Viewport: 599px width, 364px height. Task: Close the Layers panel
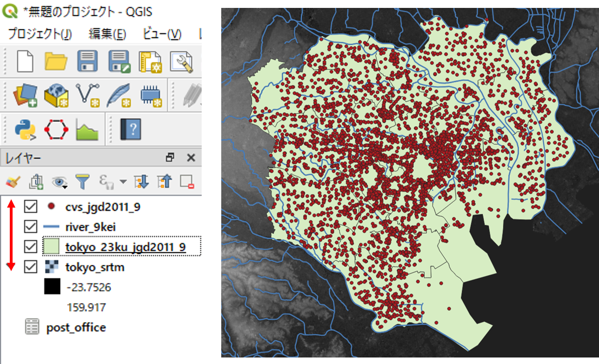pos(191,158)
